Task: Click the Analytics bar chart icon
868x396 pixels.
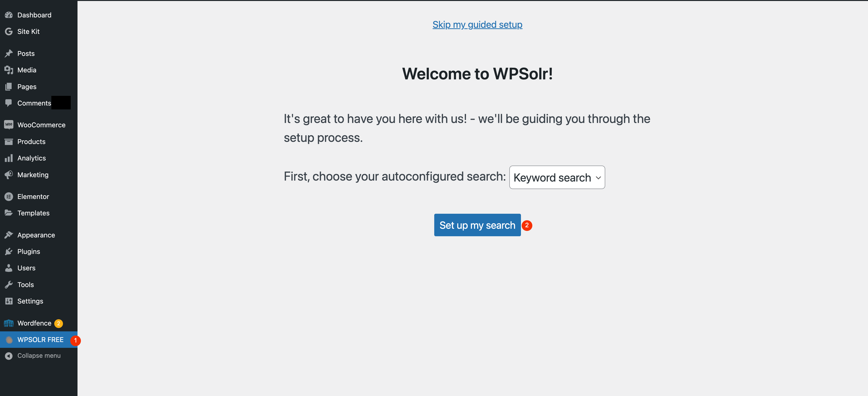Action: pos(9,158)
